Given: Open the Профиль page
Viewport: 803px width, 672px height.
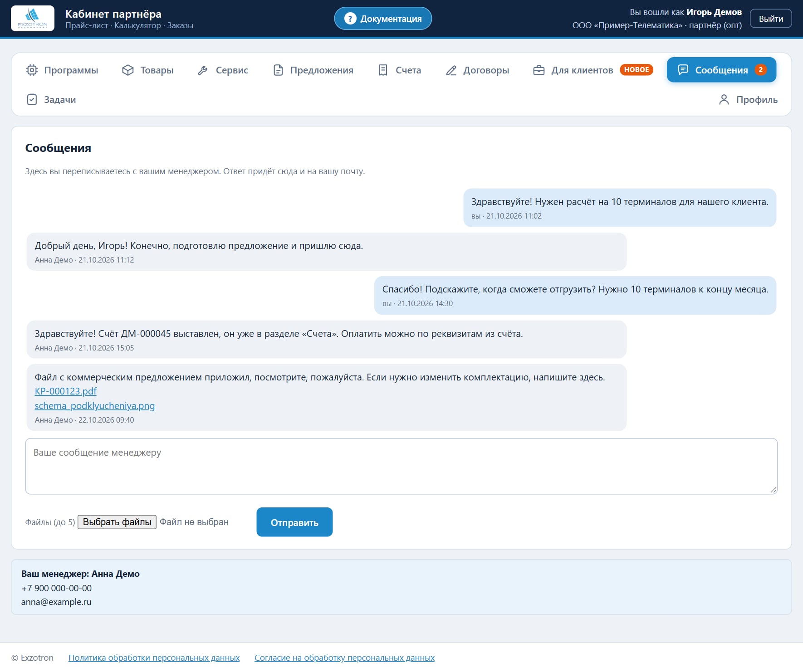Looking at the screenshot, I should click(x=748, y=99).
